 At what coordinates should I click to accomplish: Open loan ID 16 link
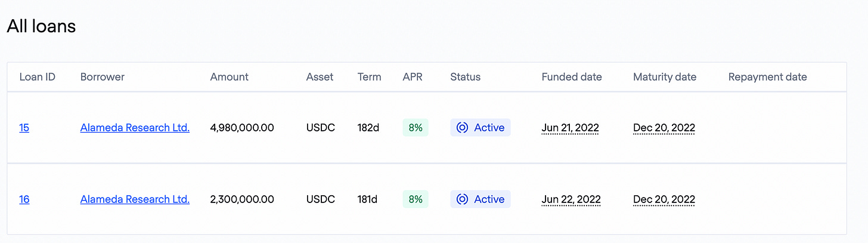pos(24,199)
